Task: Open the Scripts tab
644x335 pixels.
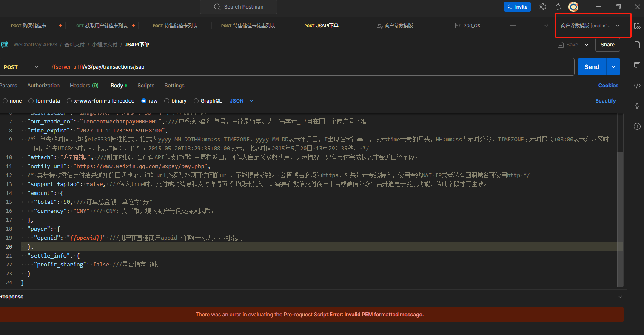Action: [146, 86]
